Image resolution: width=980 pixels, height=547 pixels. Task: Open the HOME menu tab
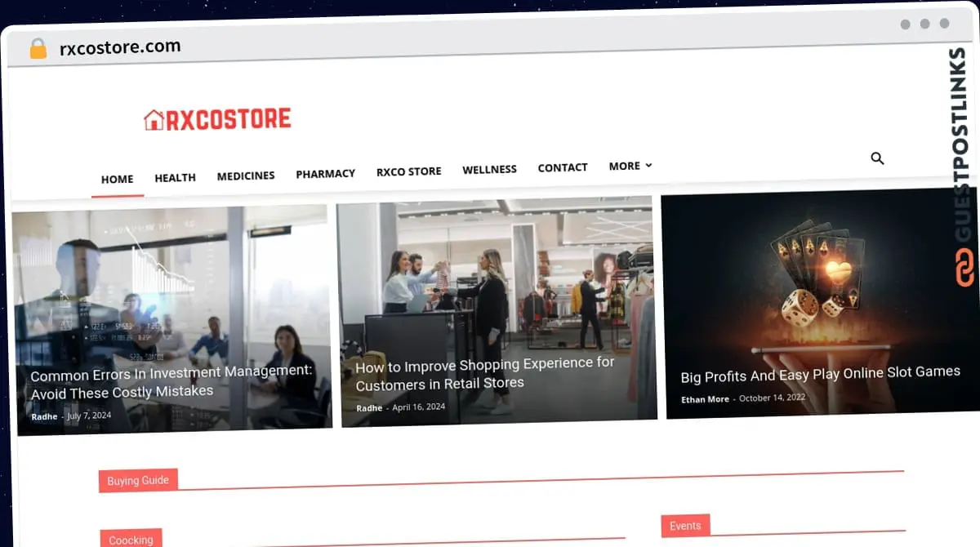pyautogui.click(x=117, y=179)
